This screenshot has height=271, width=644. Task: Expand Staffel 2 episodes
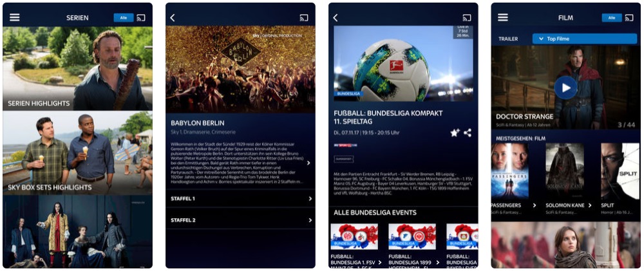coord(240,220)
